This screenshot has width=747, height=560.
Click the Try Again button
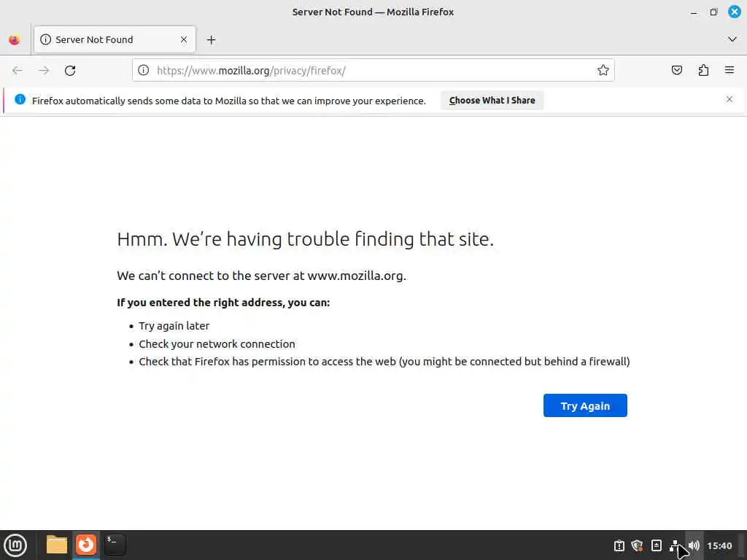coord(585,405)
